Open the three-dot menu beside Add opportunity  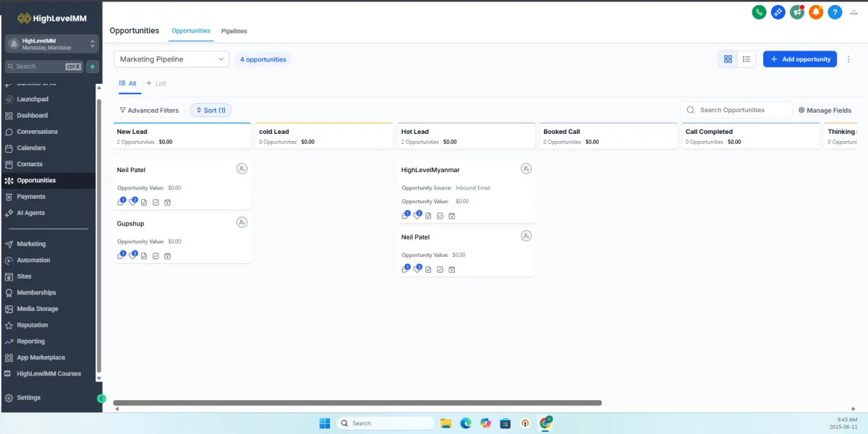(849, 59)
